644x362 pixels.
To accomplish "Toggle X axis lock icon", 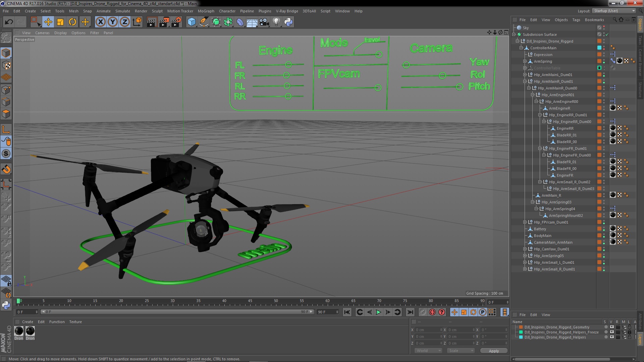I will tap(100, 22).
